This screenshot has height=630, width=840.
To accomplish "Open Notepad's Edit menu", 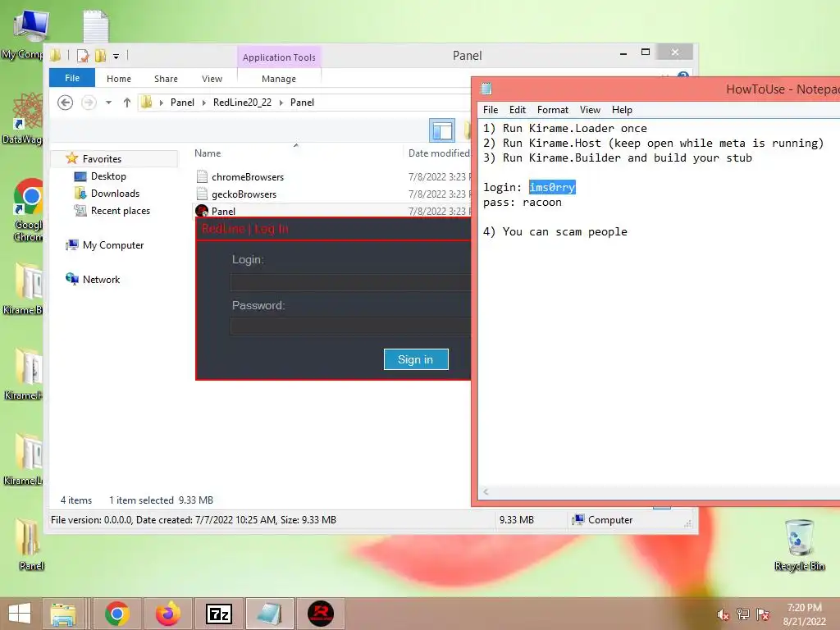I will pos(517,110).
